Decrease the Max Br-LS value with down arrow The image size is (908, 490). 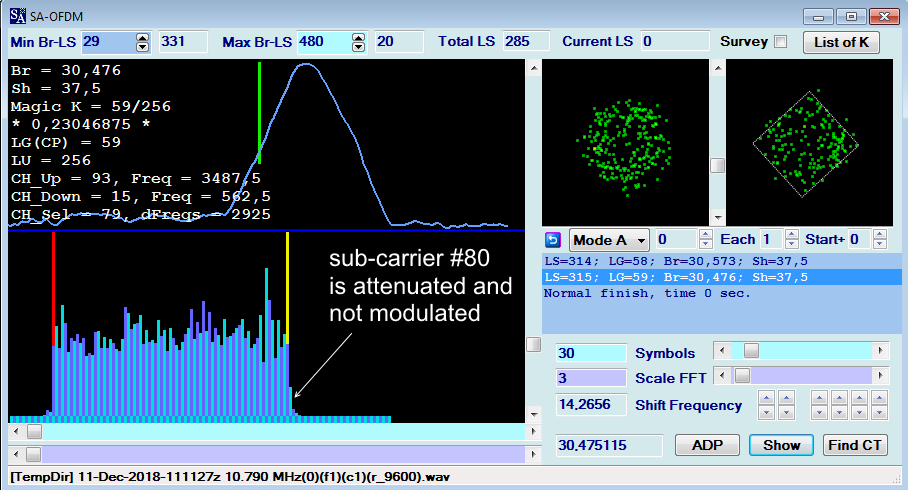[358, 47]
